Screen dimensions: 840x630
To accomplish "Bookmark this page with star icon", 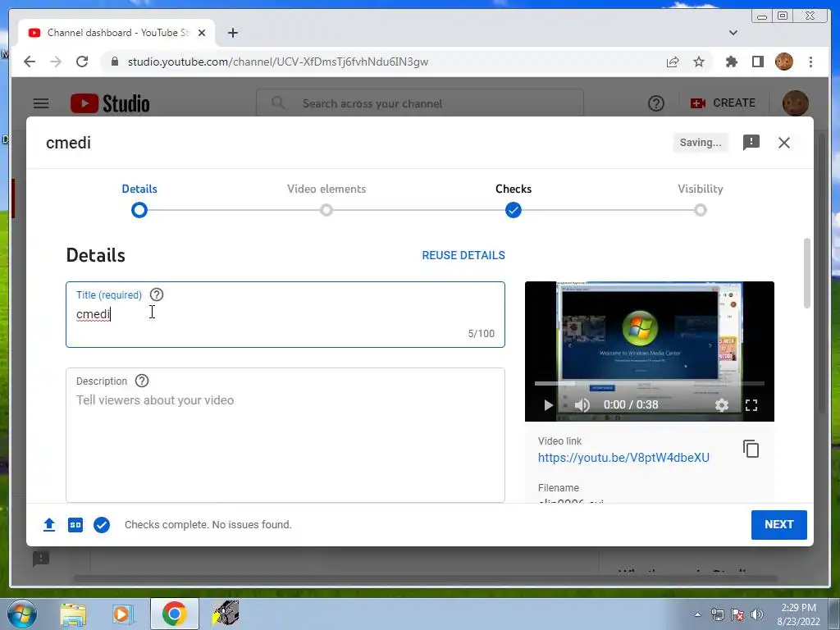I will tap(699, 62).
